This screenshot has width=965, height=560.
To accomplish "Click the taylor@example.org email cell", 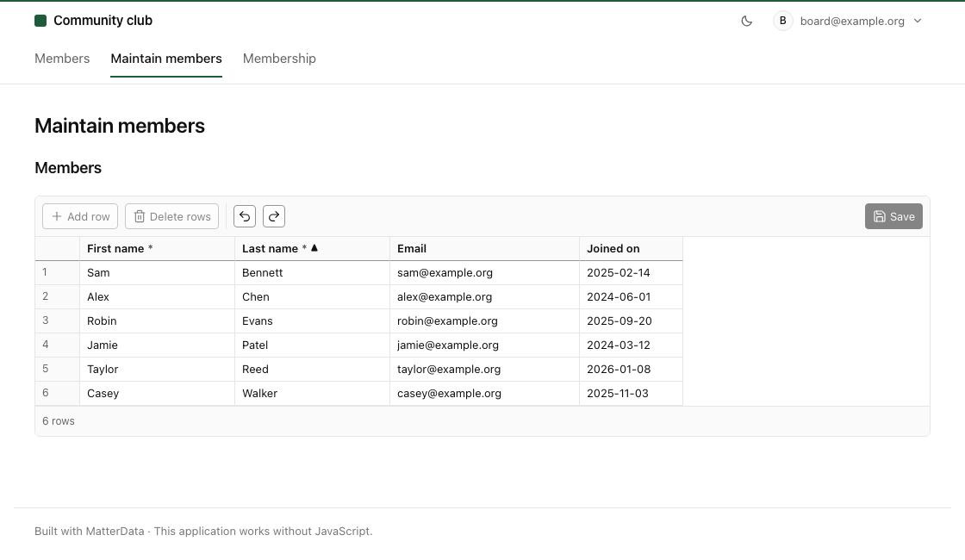I will coord(484,370).
